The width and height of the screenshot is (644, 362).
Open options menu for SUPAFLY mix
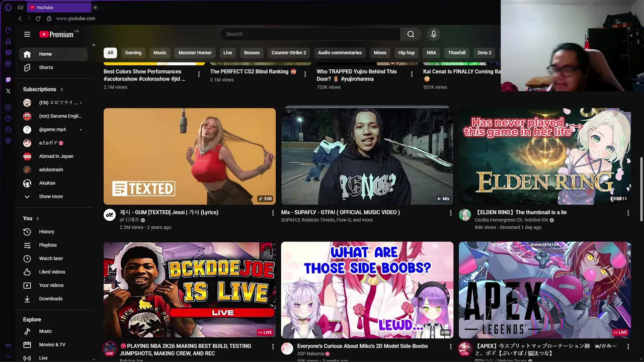pyautogui.click(x=451, y=213)
